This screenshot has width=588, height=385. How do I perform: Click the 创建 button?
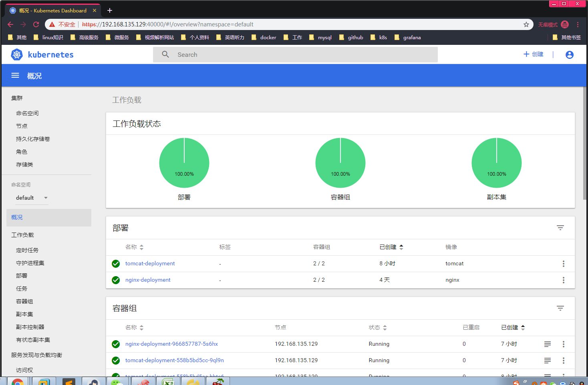tap(534, 54)
